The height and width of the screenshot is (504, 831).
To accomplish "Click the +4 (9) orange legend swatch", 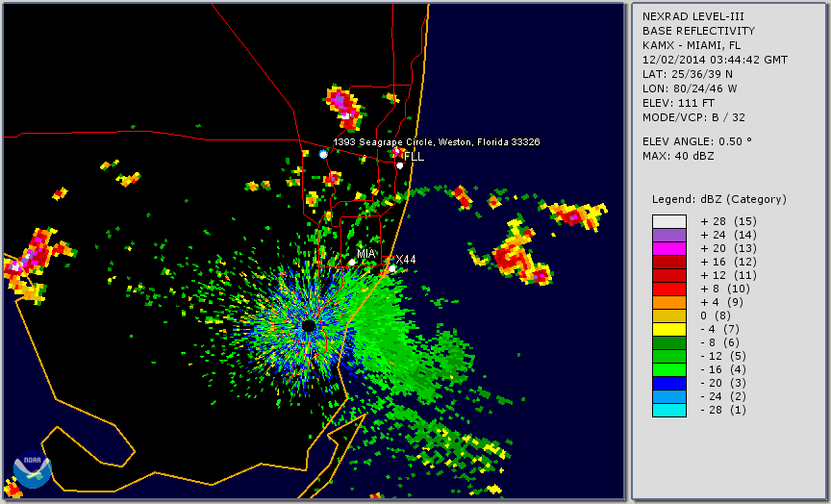I will tap(668, 303).
